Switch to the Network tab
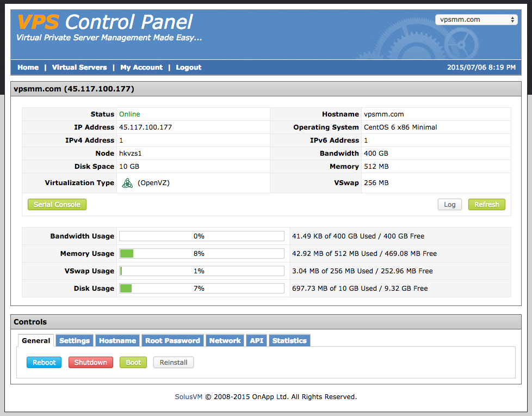 pos(225,341)
